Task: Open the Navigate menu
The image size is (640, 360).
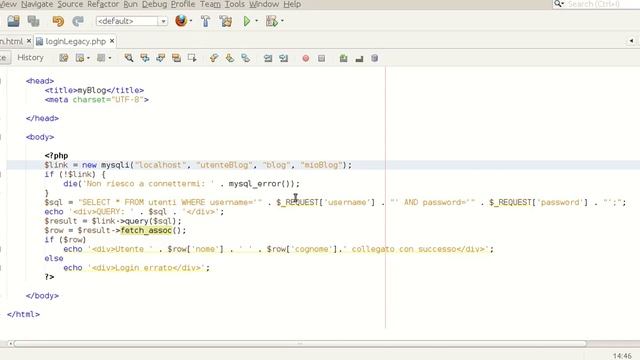Action: tap(37, 4)
